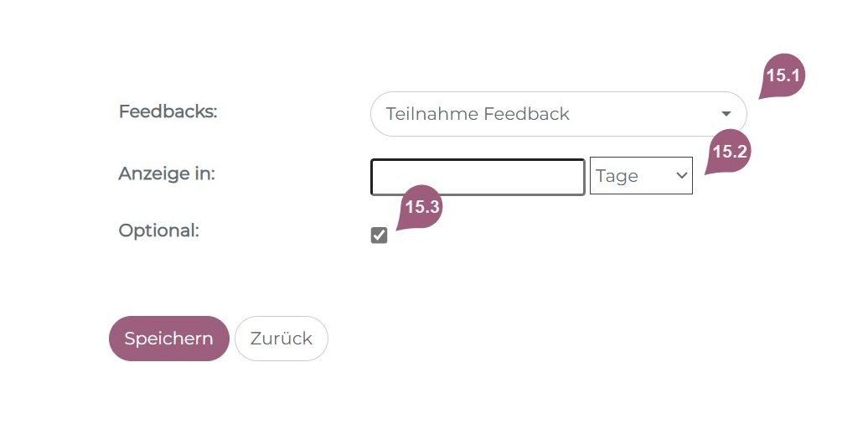
Task: Go back using the Zurück button
Action: pyautogui.click(x=282, y=339)
